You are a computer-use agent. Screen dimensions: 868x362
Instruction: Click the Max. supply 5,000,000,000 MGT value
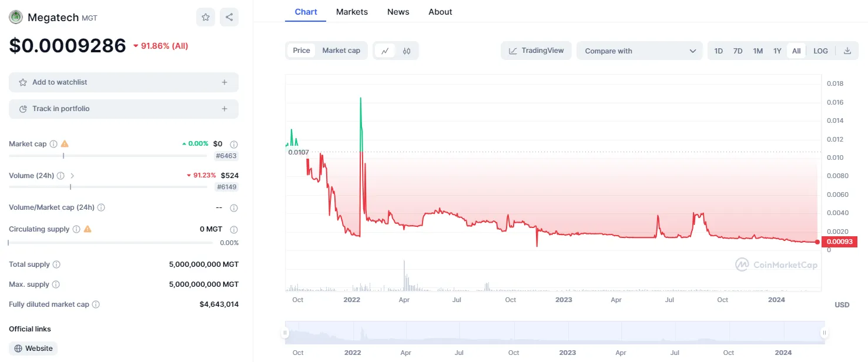pyautogui.click(x=204, y=284)
